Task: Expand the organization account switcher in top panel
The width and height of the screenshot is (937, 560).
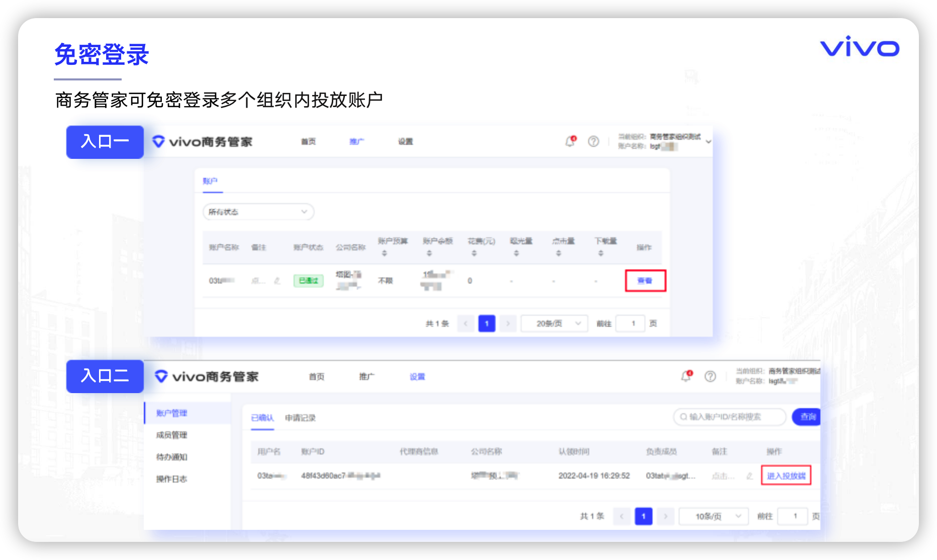Action: 708,142
